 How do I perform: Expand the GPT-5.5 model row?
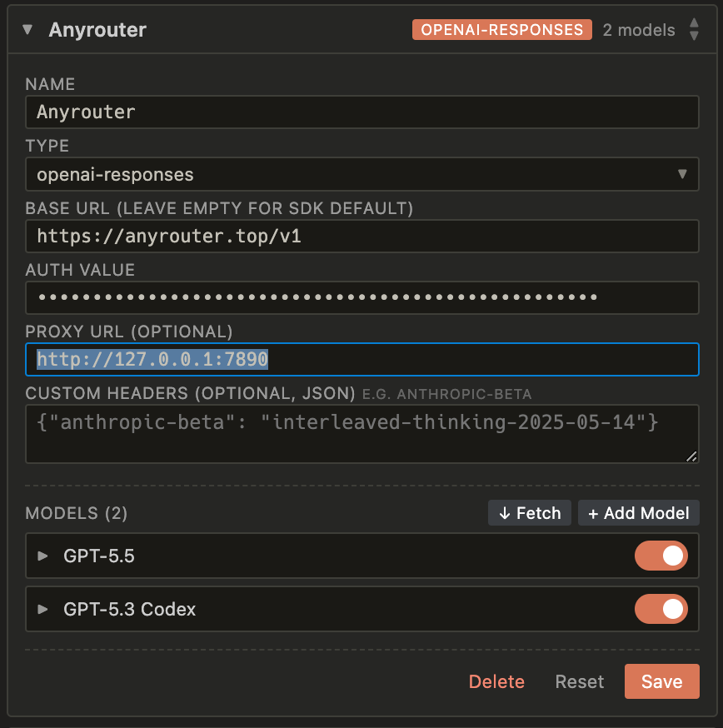(x=42, y=556)
